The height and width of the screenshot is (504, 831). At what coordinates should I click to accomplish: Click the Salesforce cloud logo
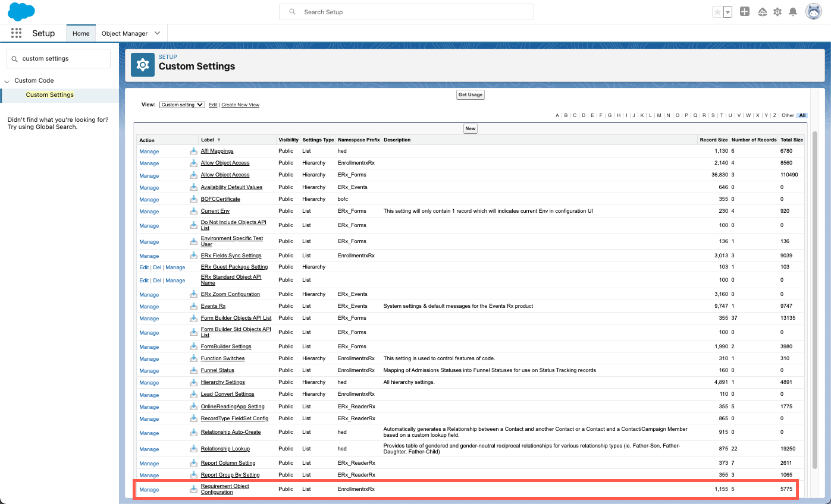[21, 11]
